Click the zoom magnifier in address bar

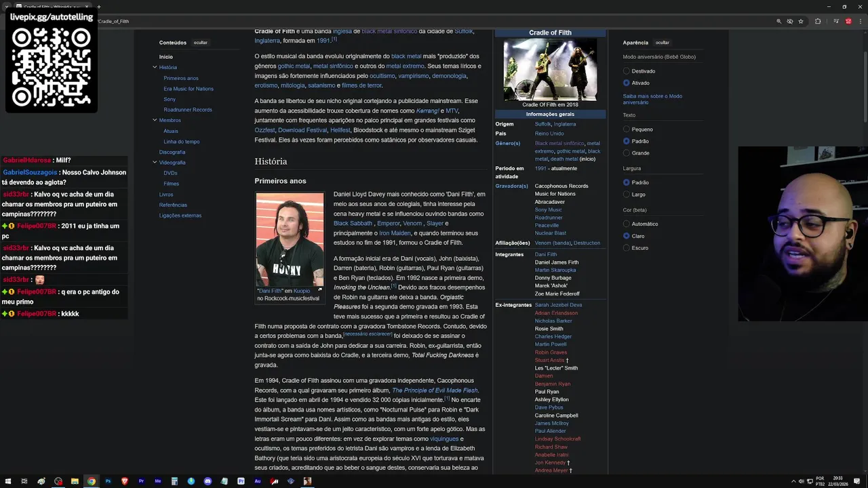(778, 21)
